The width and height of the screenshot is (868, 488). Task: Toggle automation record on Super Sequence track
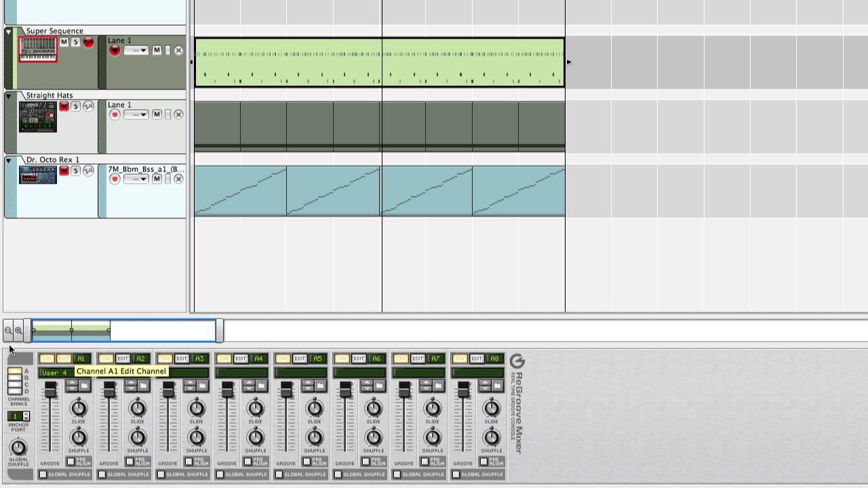88,42
